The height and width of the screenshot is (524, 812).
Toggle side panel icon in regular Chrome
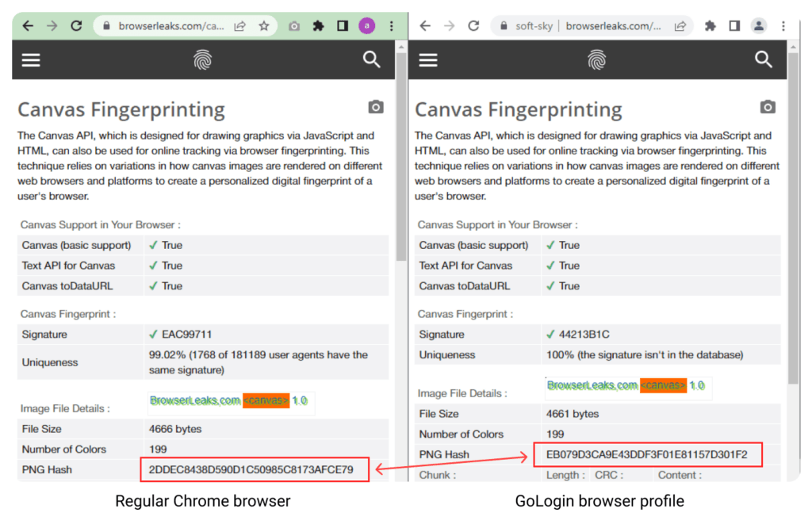pyautogui.click(x=343, y=26)
